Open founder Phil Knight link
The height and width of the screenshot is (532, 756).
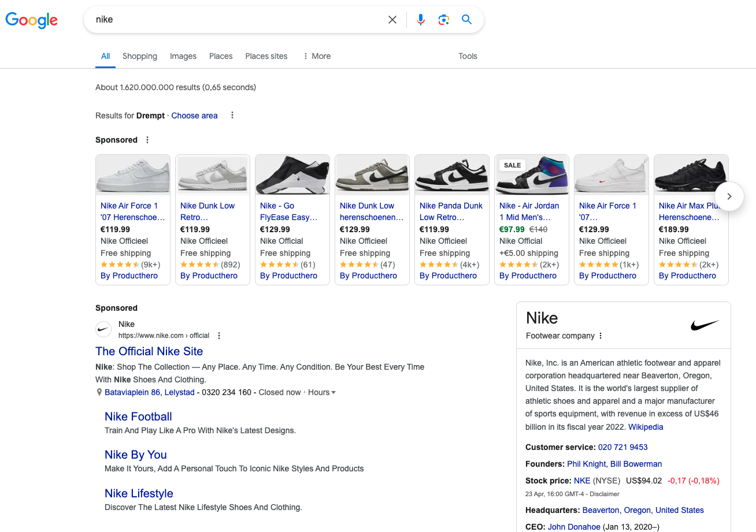click(x=587, y=464)
